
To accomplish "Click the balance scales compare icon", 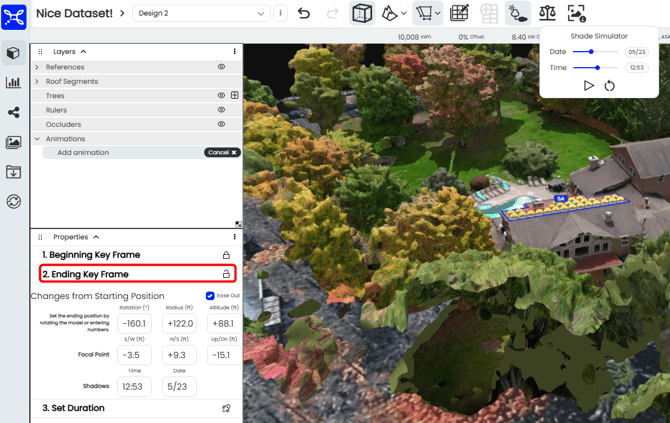I will click(547, 13).
